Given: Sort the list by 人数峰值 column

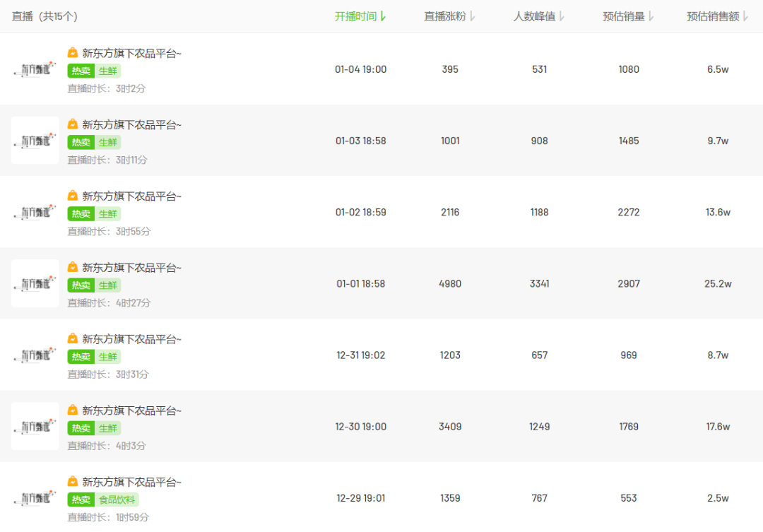Looking at the screenshot, I should click(x=562, y=16).
